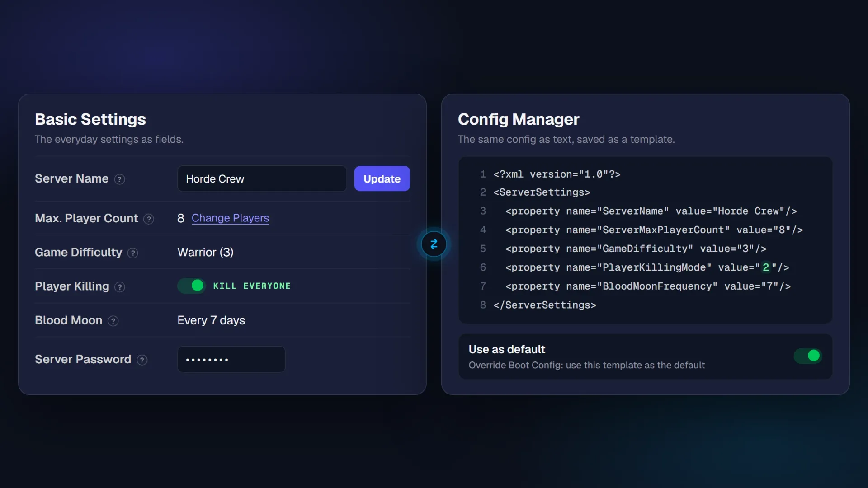Screen dimensions: 868x488
Task: Click the Override Boot Config description text
Action: coord(587,365)
